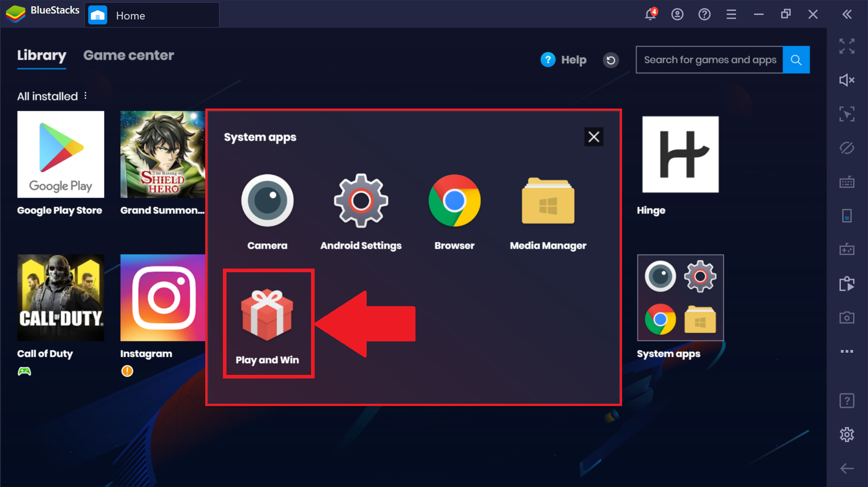Open Media Manager app
The image size is (868, 487).
(548, 201)
